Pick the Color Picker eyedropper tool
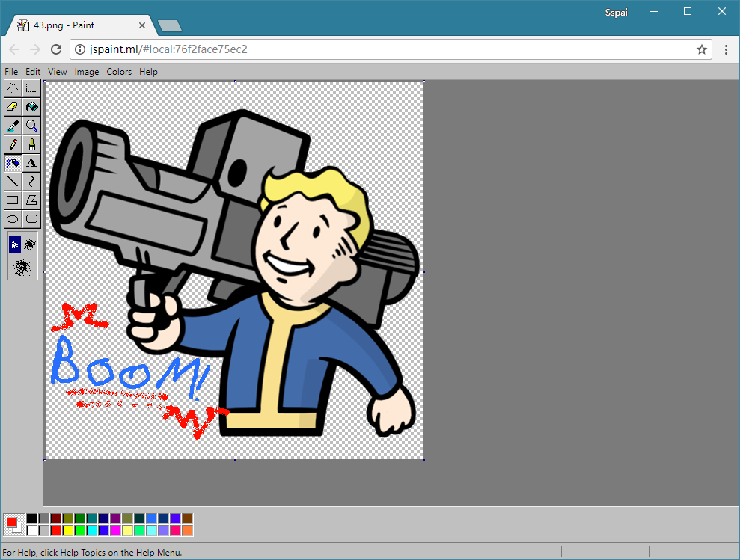The image size is (740, 560). [13, 126]
